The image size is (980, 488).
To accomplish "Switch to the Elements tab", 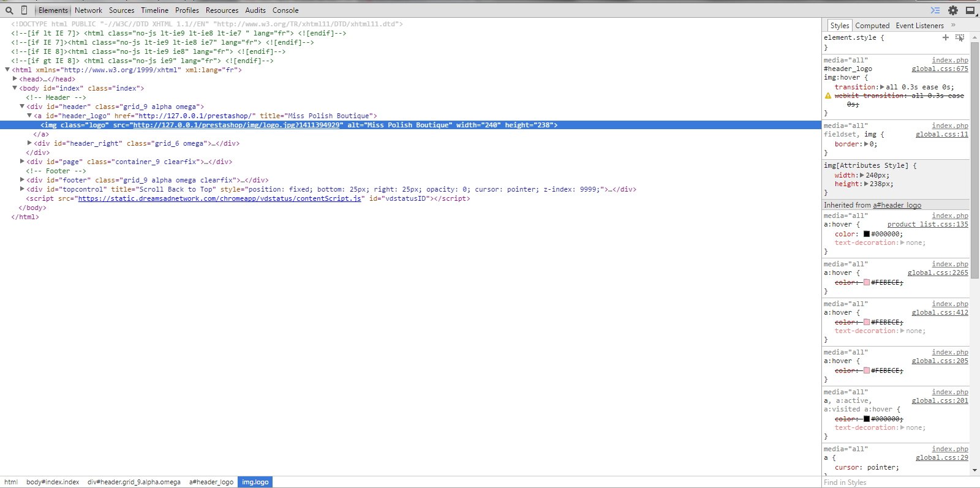I will 53,10.
